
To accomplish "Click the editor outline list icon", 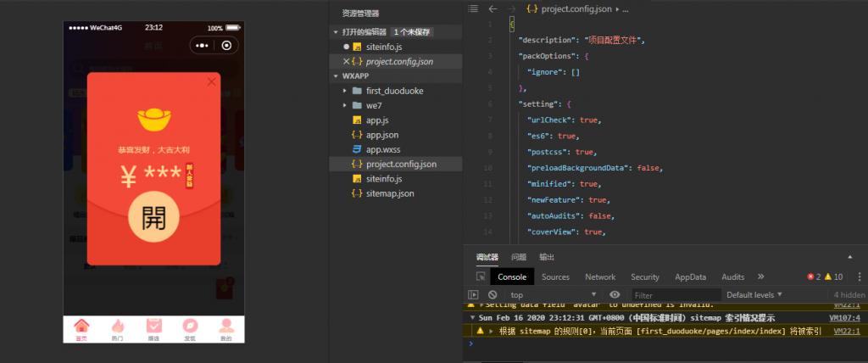I will (x=472, y=8).
